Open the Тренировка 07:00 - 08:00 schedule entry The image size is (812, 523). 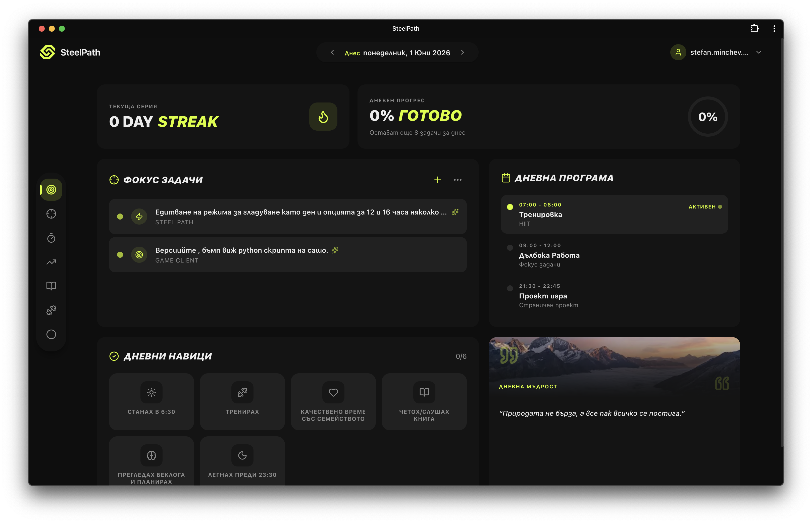tap(614, 214)
